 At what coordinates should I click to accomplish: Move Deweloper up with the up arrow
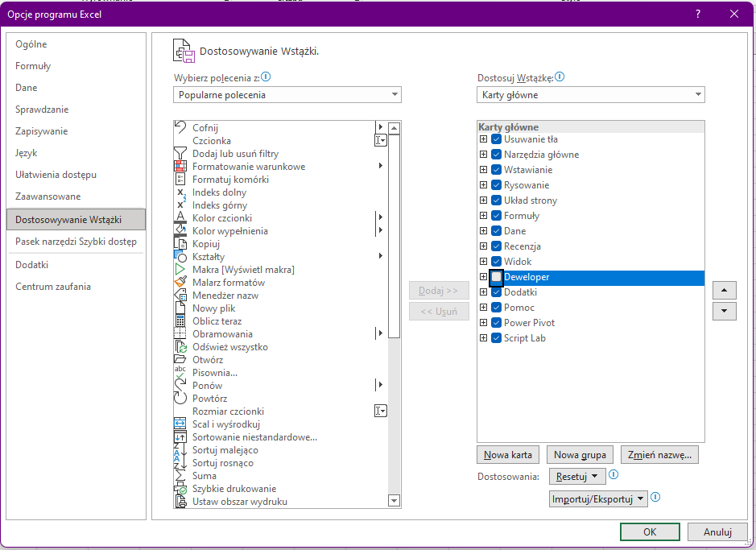[724, 290]
